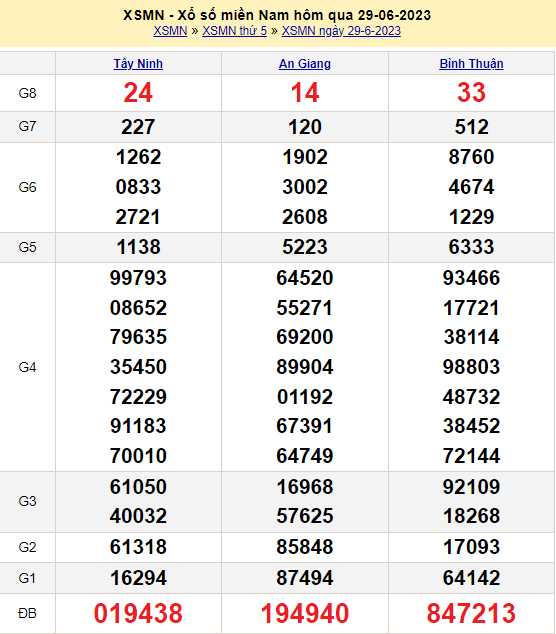Open the XSMN ngày 29-6-2023 link
This screenshot has height=634, width=556.
(x=341, y=31)
